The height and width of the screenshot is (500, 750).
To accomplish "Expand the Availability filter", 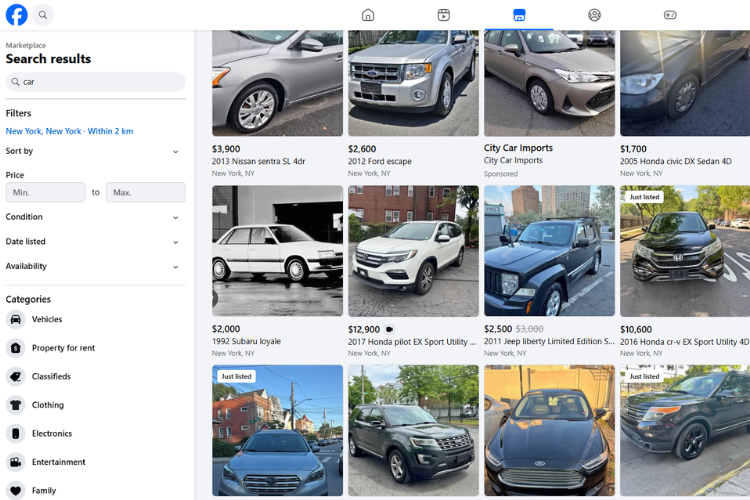I will coord(95,266).
